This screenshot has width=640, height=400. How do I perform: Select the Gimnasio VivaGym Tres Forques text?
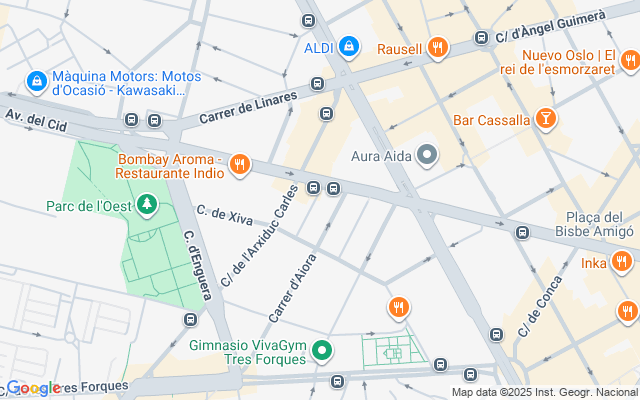point(248,352)
